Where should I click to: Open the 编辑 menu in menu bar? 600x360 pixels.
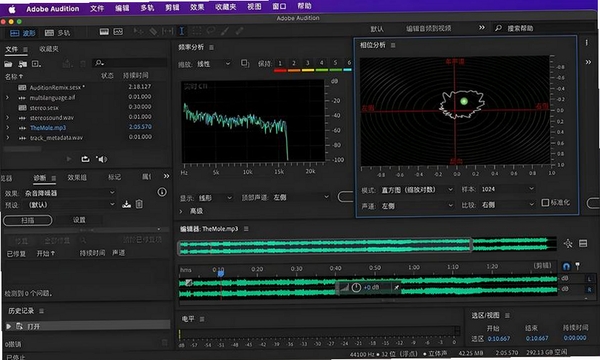pos(122,8)
